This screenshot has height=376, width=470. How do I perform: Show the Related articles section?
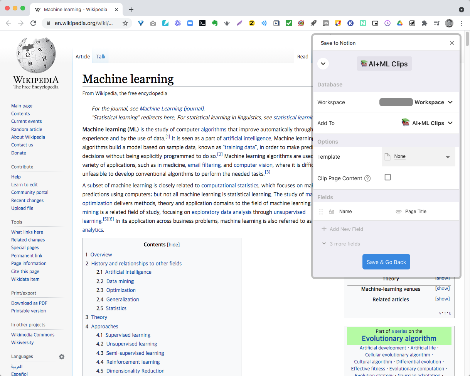coord(442,299)
